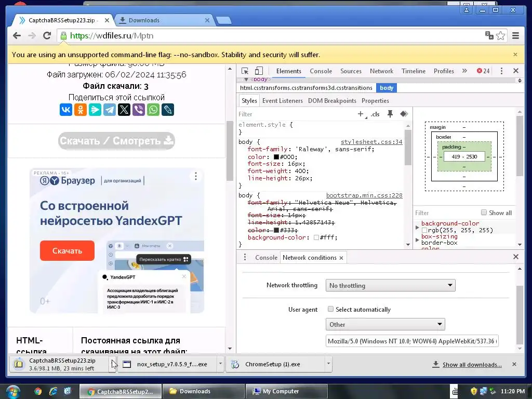532x399 pixels.
Task: Click the red error count badge
Action: (483, 71)
